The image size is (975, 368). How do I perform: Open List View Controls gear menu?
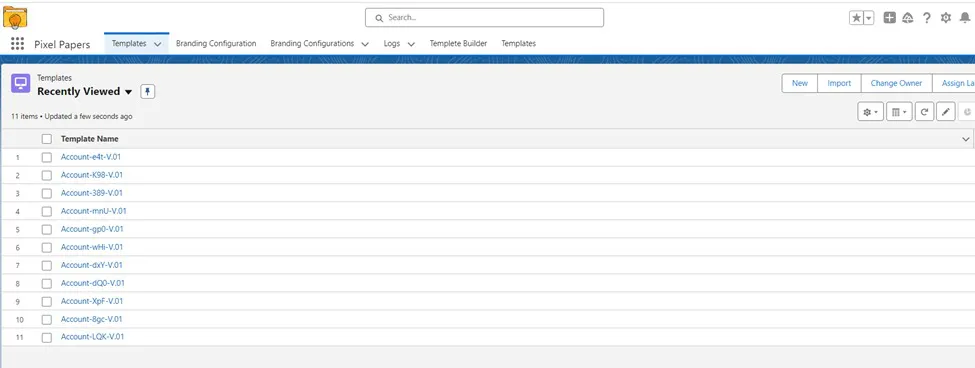(x=871, y=112)
